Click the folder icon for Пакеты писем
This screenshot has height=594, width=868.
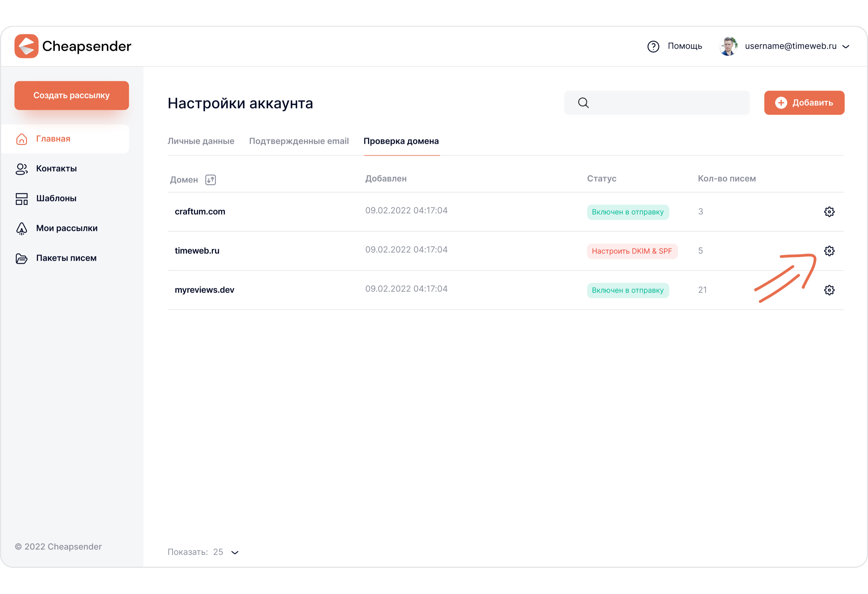coord(22,258)
